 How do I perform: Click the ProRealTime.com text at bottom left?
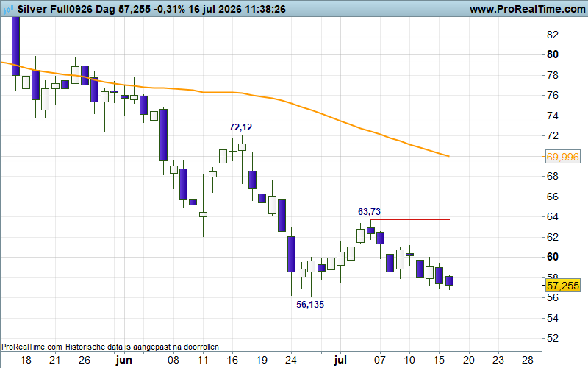tap(32, 347)
